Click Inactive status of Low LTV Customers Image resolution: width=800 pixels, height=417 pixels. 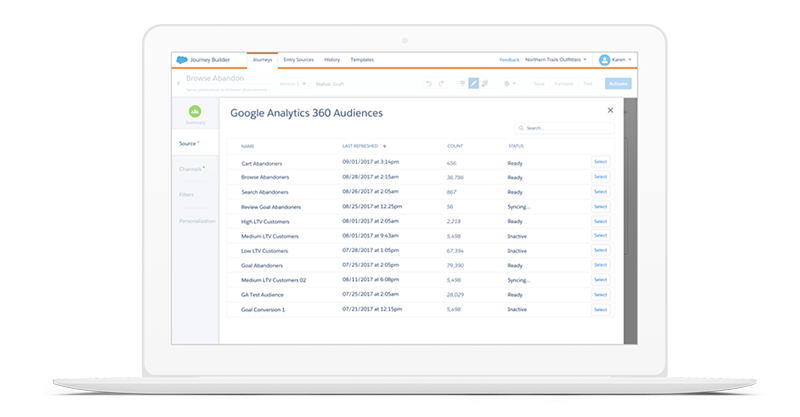click(x=517, y=251)
